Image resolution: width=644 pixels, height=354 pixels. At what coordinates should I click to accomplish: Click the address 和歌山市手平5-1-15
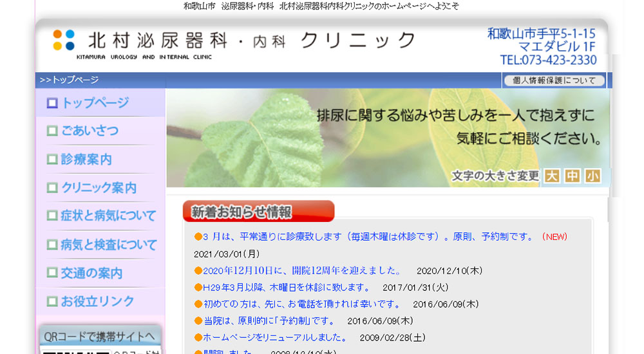(x=542, y=33)
